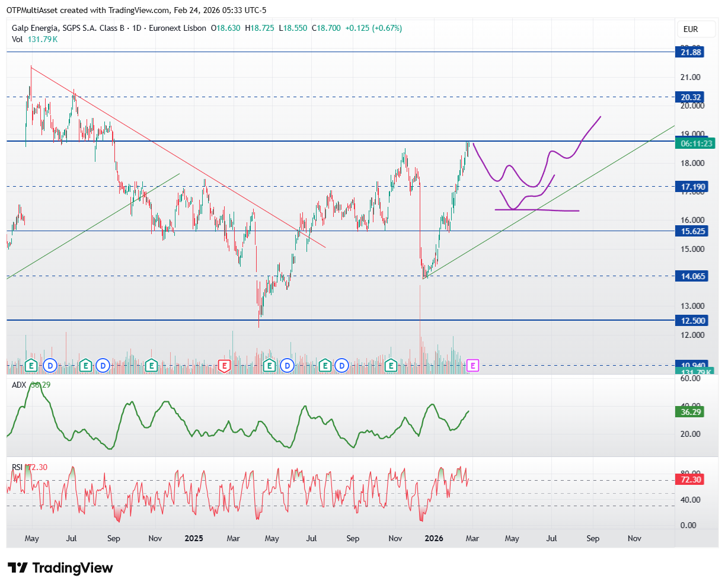Click the 20.32 price level label

pos(691,97)
